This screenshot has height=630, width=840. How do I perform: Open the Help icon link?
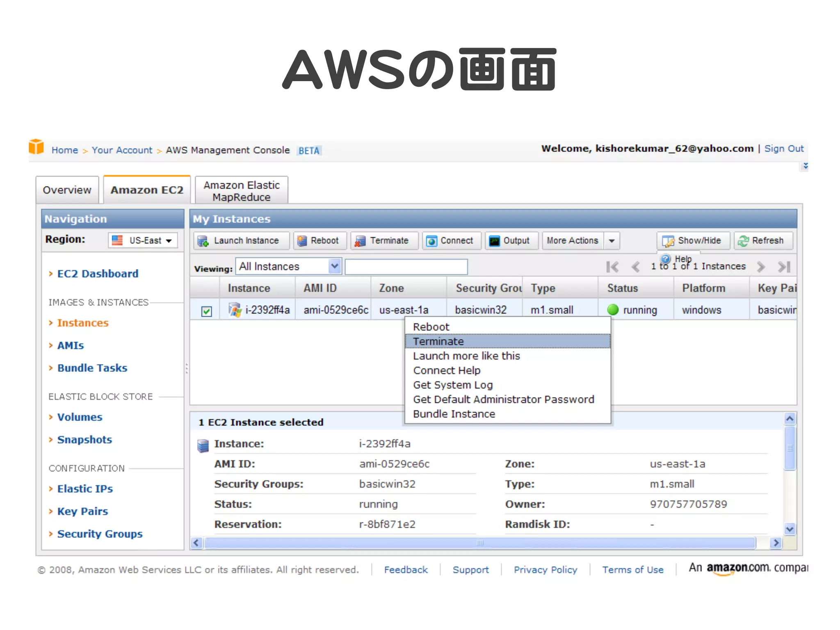pyautogui.click(x=666, y=259)
